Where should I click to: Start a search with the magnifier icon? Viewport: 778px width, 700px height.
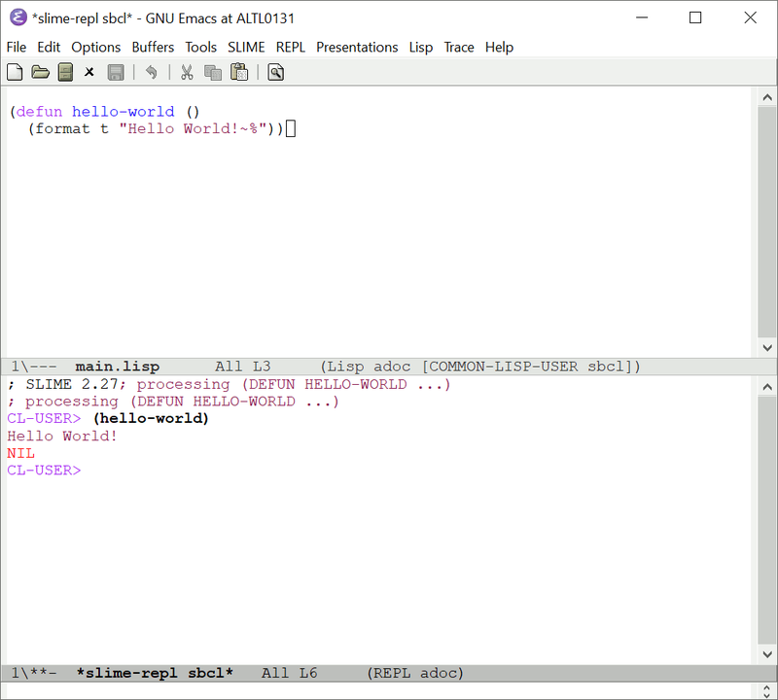point(274,71)
